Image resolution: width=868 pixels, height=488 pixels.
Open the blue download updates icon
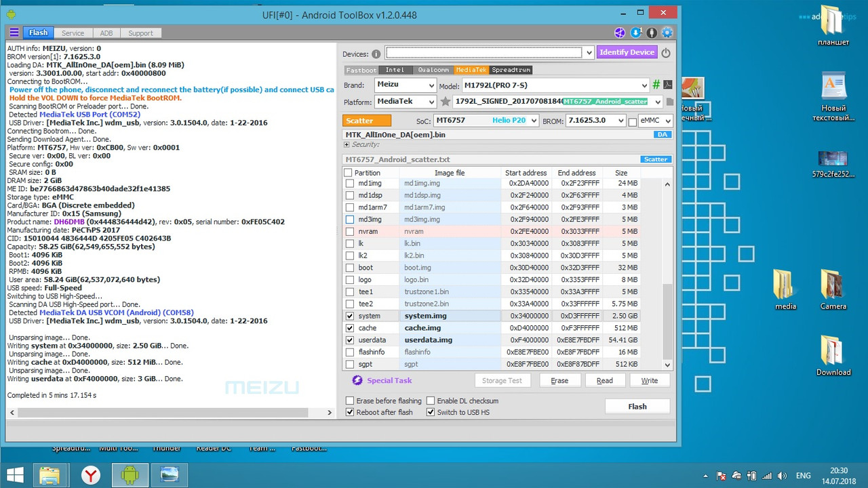tap(636, 33)
